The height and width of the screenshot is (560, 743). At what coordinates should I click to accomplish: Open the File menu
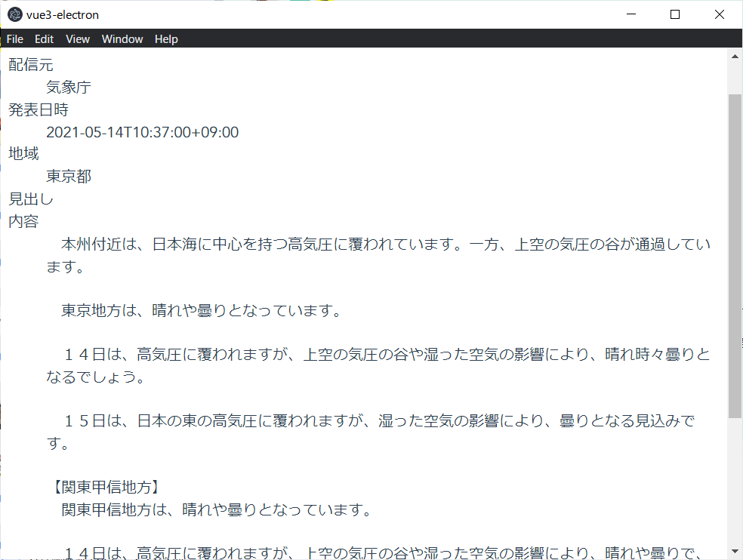coord(14,38)
